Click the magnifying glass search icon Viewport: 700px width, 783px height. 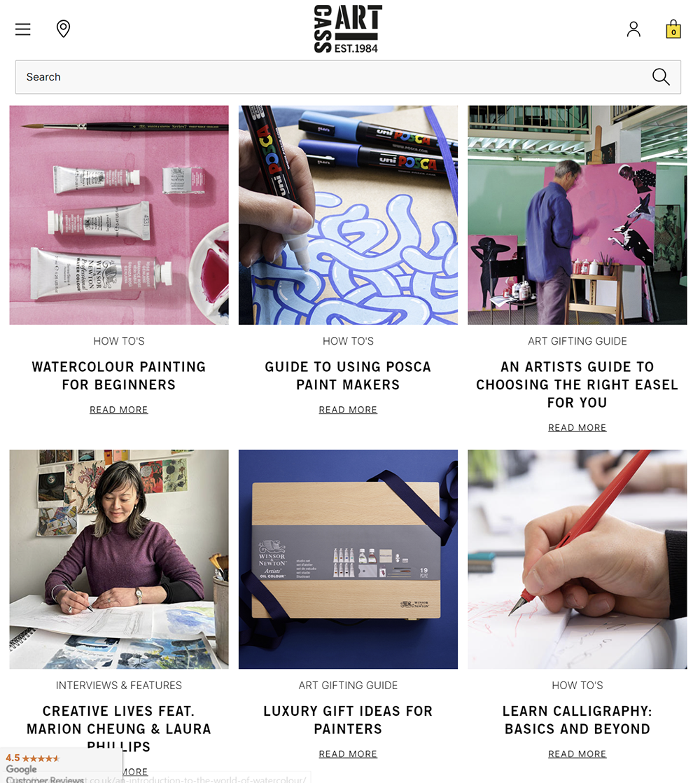661,77
